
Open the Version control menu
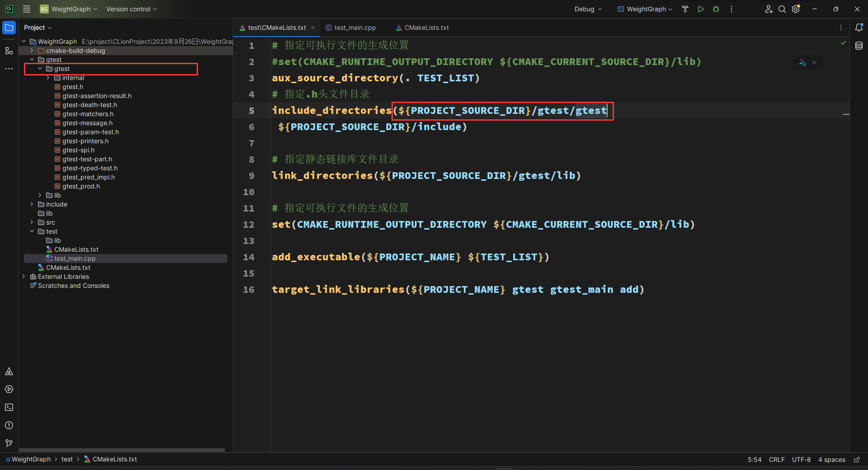131,9
